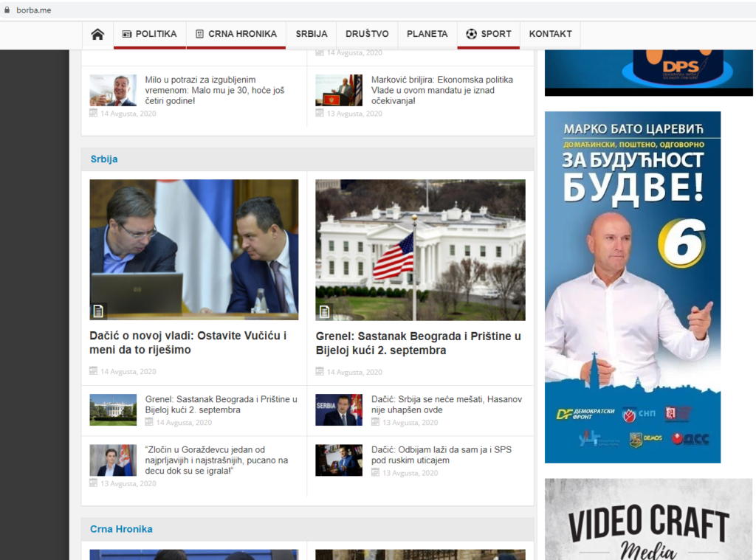Read 'Dačić o novoj vladi' headline article
The width and height of the screenshot is (756, 560).
[x=188, y=342]
